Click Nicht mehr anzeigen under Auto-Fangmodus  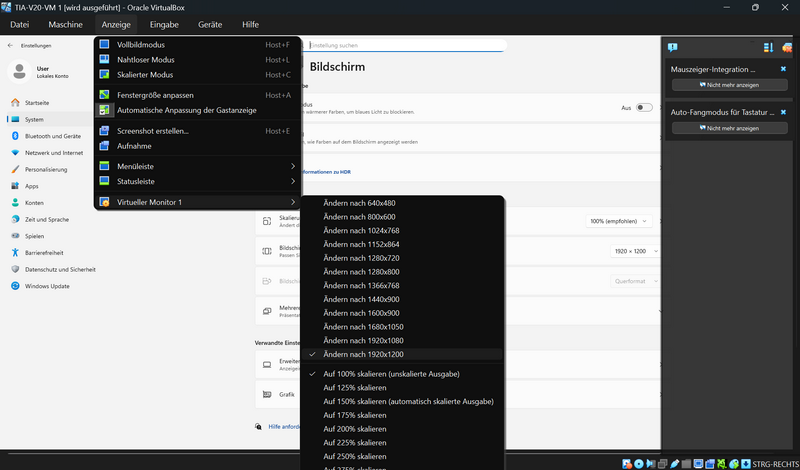tap(729, 128)
